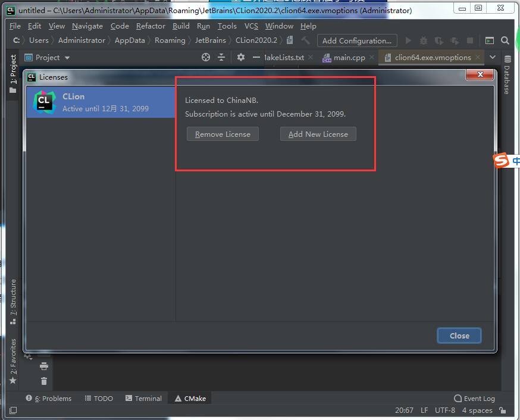Open the Build menu
This screenshot has width=520, height=420.
pos(181,26)
